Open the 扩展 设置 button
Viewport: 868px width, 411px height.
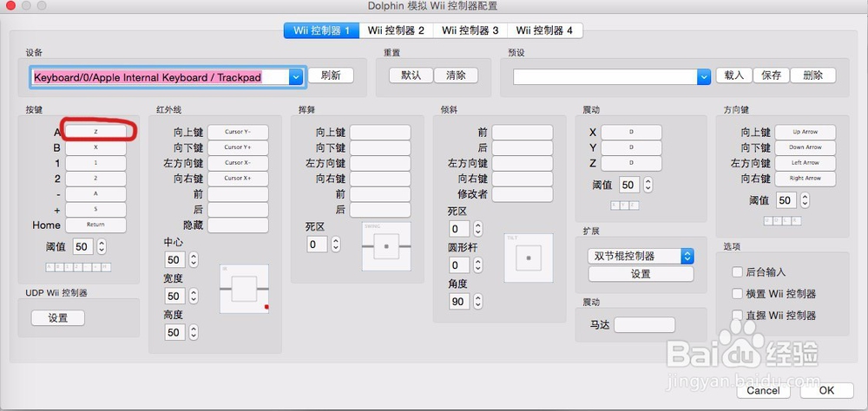[x=641, y=274]
